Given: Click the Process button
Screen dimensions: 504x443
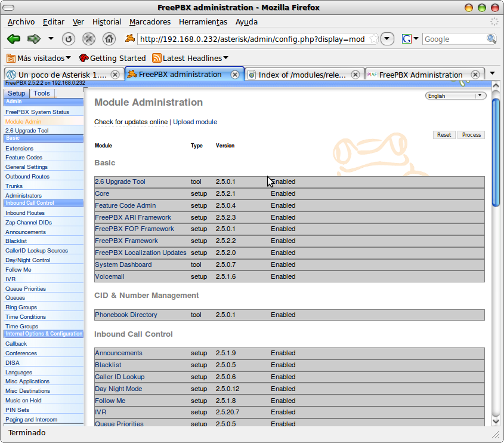Looking at the screenshot, I should (471, 135).
